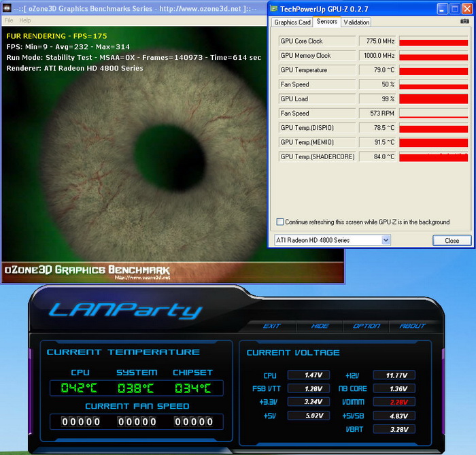Click the GPU Temp.(MEMIO) 91.5 °C value
The image size is (476, 455).
pos(377,142)
